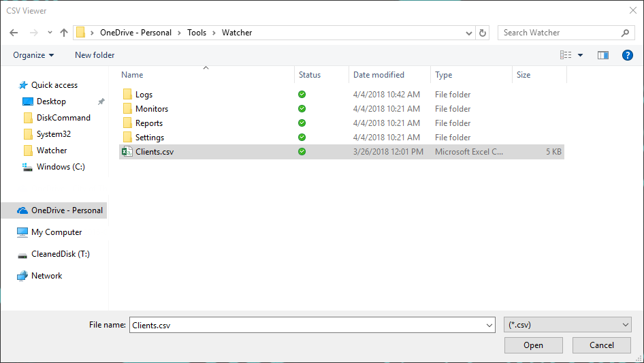Expand the File name dropdown arrow
The image size is (644, 363).
pyautogui.click(x=489, y=325)
